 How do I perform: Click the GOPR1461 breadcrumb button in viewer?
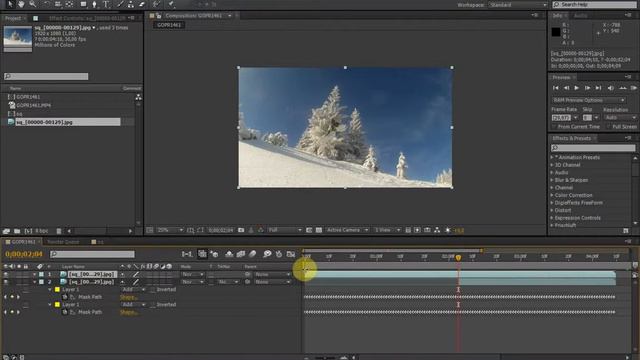click(169, 25)
